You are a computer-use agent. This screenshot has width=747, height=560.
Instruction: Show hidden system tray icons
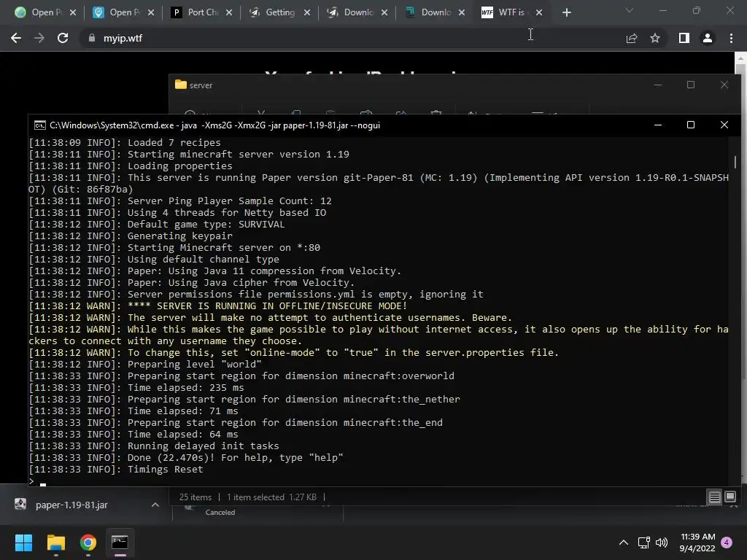coord(623,542)
